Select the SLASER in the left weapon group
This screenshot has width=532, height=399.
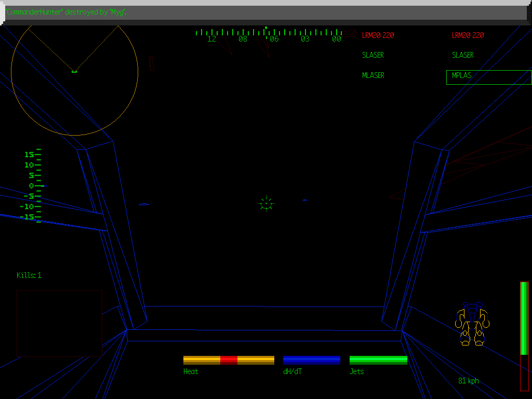(x=373, y=55)
